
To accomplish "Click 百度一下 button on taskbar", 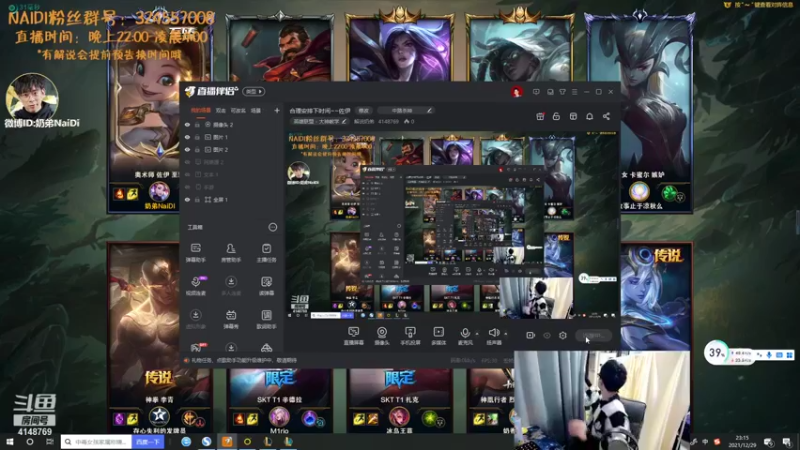I will pyautogui.click(x=148, y=442).
